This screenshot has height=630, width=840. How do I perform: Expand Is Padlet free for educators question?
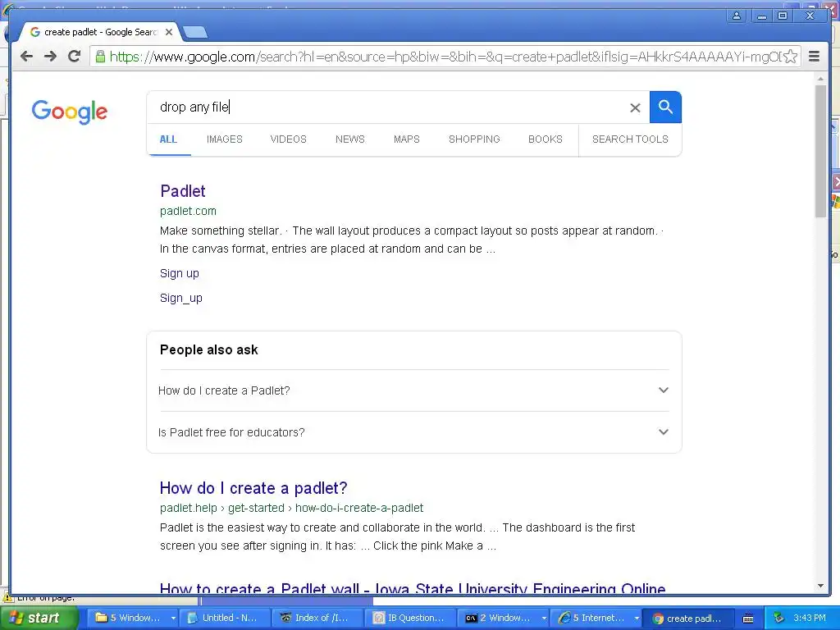414,432
